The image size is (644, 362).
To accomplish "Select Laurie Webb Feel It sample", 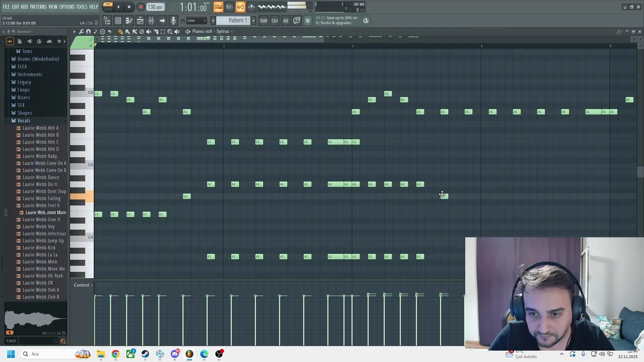I will (x=41, y=206).
